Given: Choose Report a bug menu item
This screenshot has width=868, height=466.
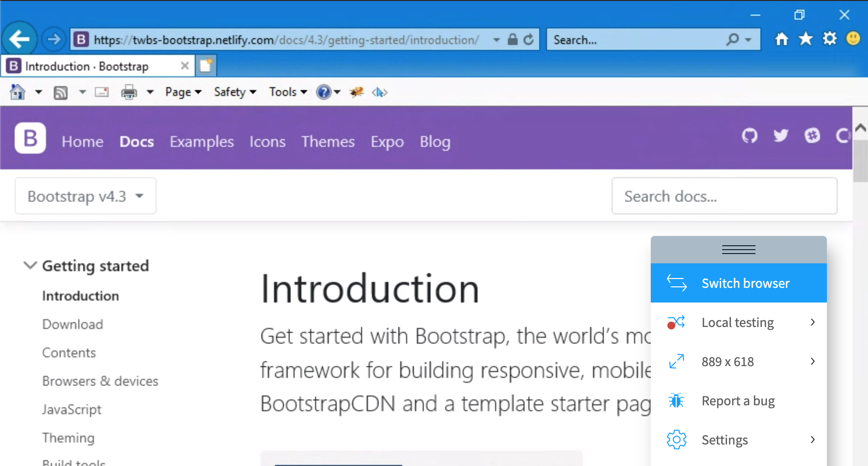Looking at the screenshot, I should tap(739, 400).
